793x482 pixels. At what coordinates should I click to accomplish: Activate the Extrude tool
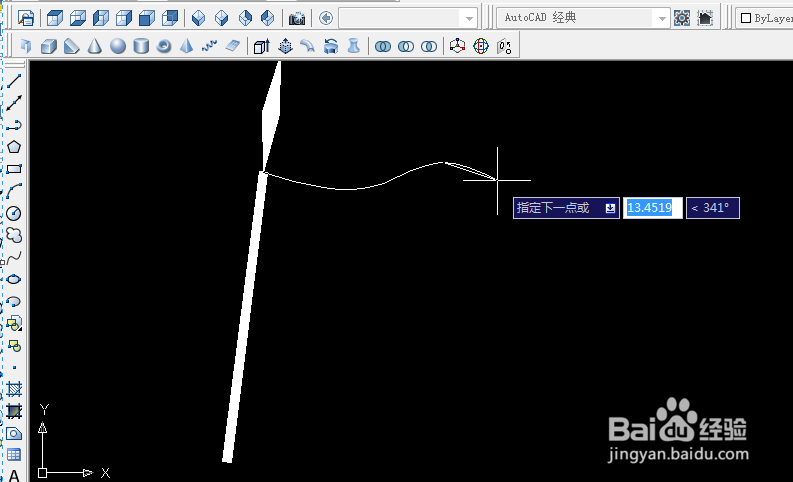(262, 47)
